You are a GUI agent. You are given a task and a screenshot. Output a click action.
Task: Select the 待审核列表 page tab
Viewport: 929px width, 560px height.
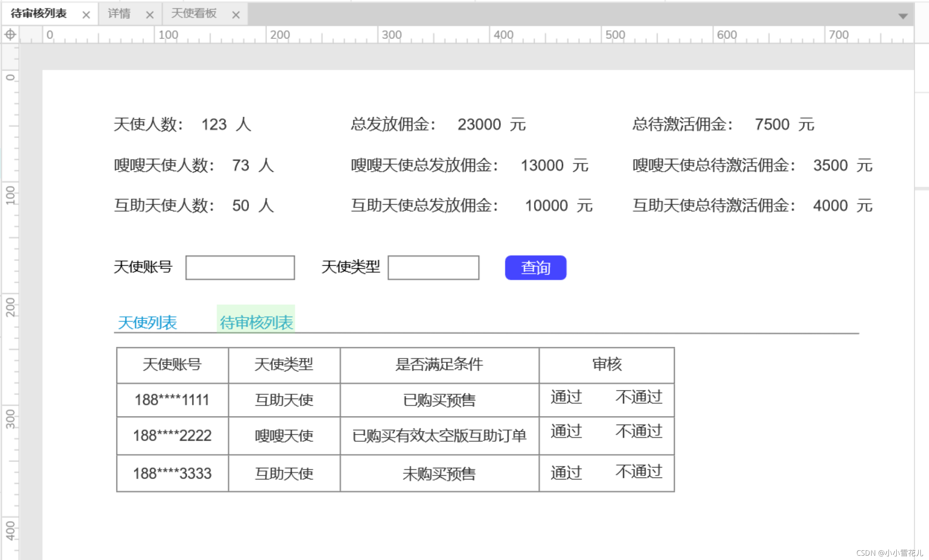tap(39, 14)
